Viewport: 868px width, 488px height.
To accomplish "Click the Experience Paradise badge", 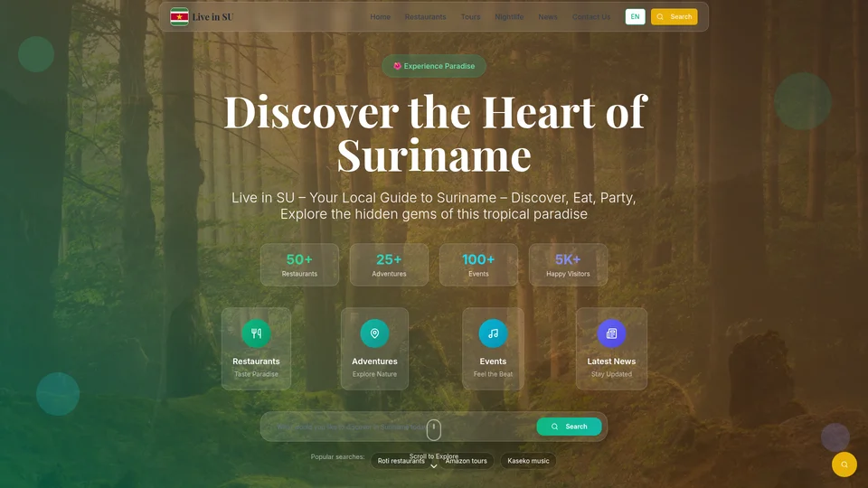I will pyautogui.click(x=434, y=66).
